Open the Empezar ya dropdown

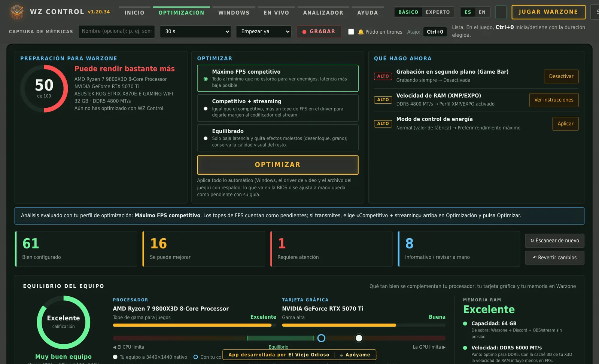[x=264, y=31]
